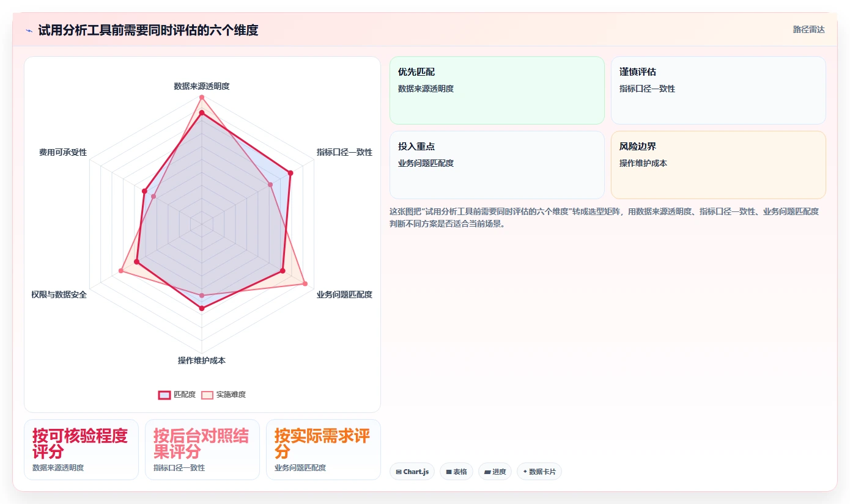Screen dimensions: 850x504
Task: Click the 费用可承受性 radar axis label
Action: click(63, 152)
